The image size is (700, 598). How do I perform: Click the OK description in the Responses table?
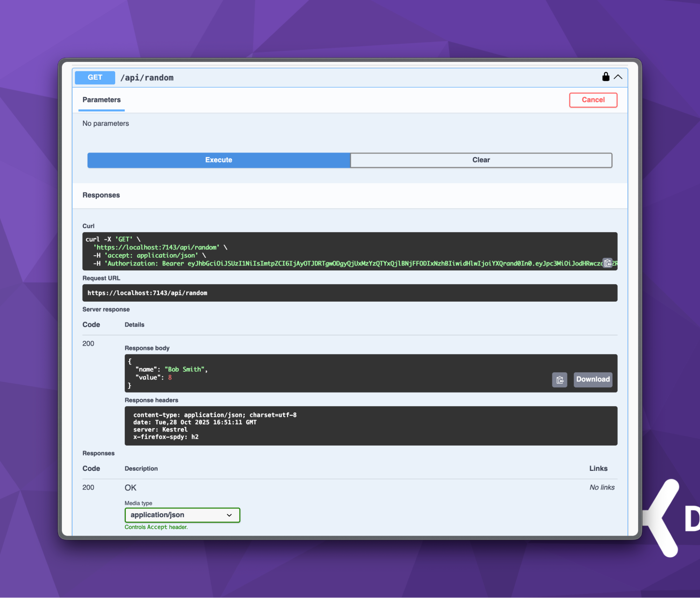tap(130, 487)
